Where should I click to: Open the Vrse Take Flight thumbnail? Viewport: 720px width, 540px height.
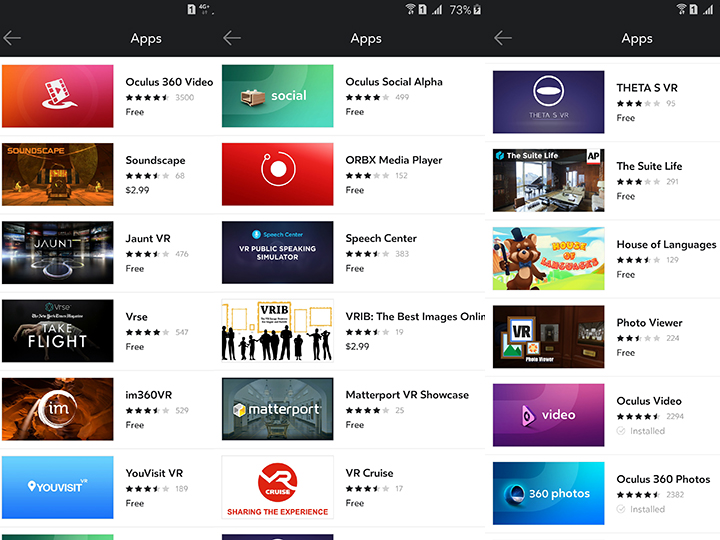57,331
